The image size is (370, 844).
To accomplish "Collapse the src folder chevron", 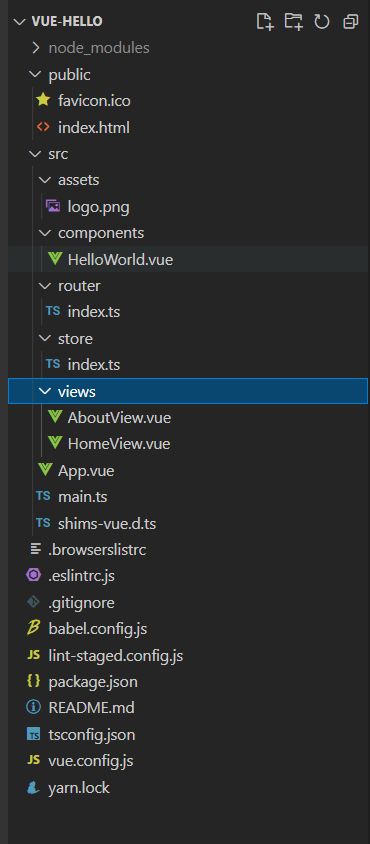I will tap(36, 154).
